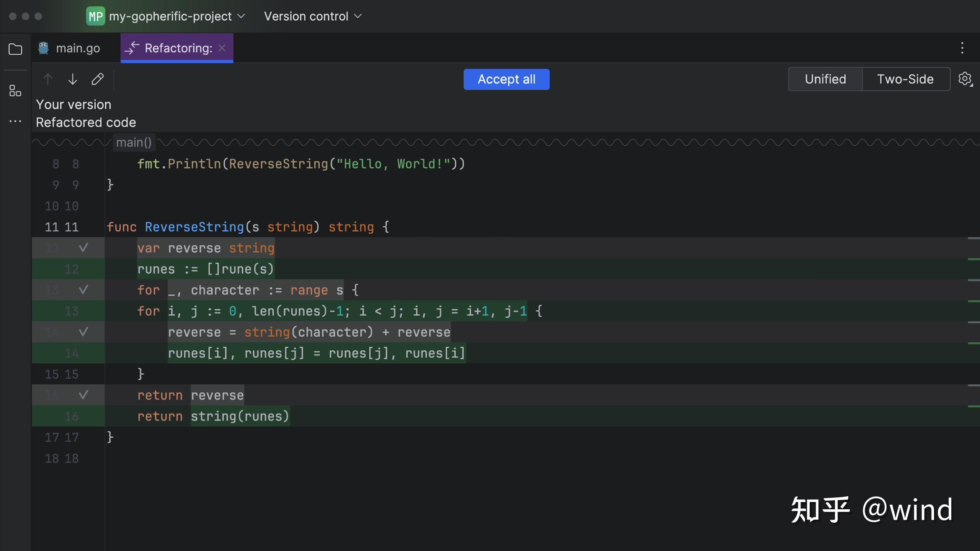
Task: Accept the 'var reverse string' change checkmark
Action: (83, 248)
